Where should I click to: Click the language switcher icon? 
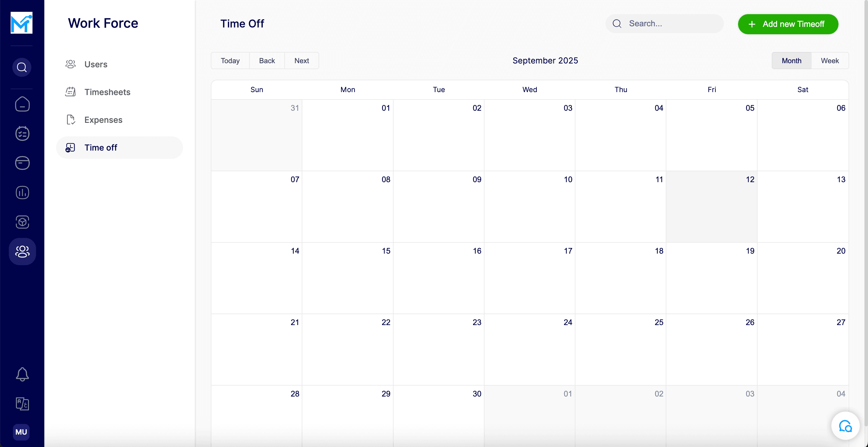tap(22, 404)
